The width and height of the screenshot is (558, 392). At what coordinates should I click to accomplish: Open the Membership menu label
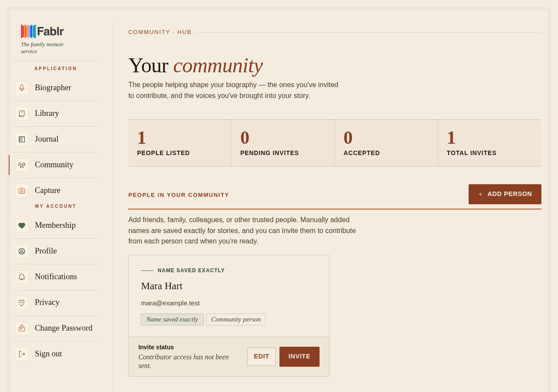(55, 225)
